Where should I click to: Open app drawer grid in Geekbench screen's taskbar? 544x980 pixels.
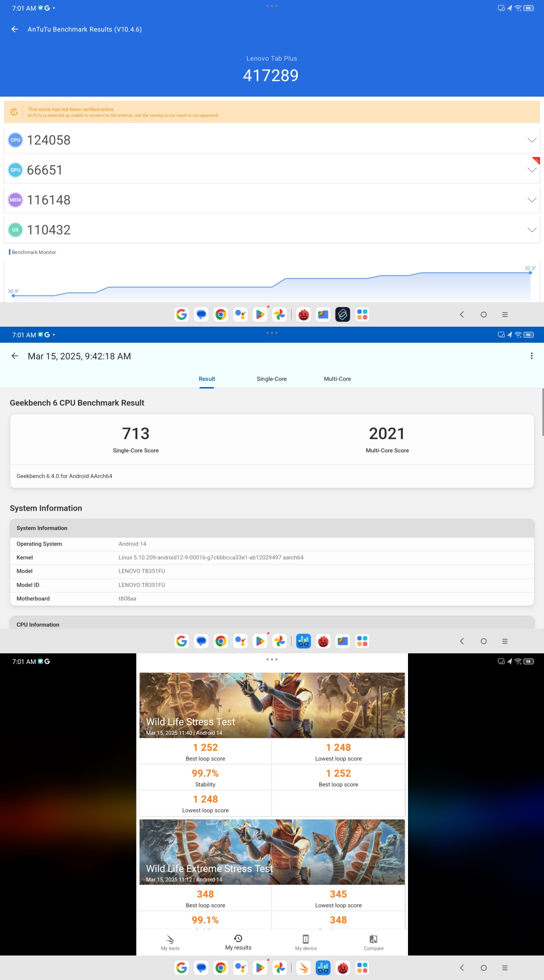(362, 641)
